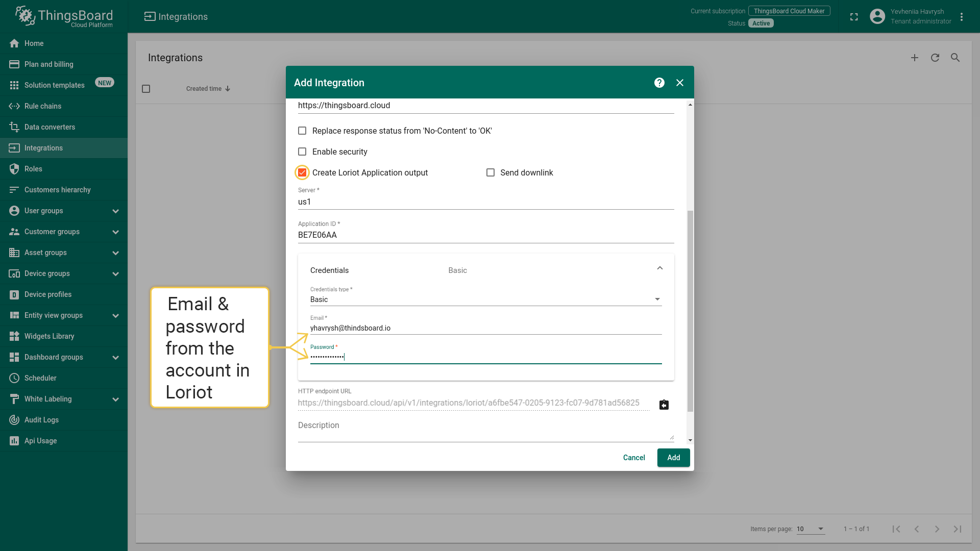Open the user account avatar
The height and width of the screenshot is (551, 980).
pyautogui.click(x=877, y=16)
